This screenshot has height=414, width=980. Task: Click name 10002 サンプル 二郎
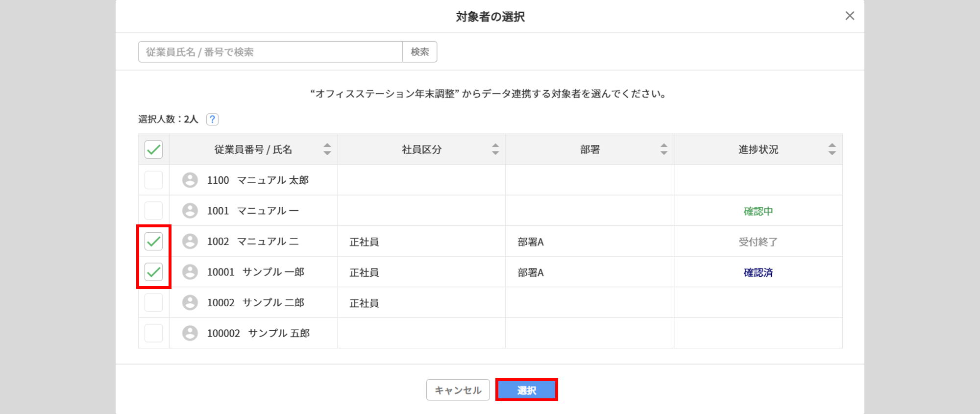(256, 303)
